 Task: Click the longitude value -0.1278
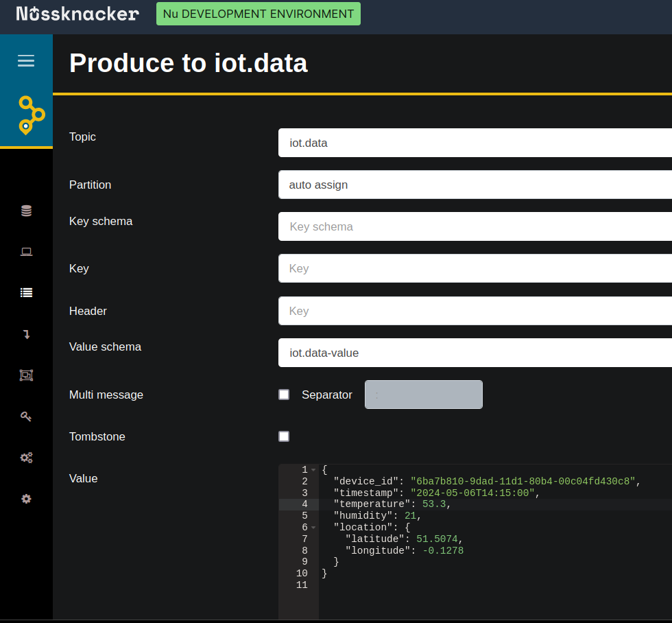tap(443, 550)
